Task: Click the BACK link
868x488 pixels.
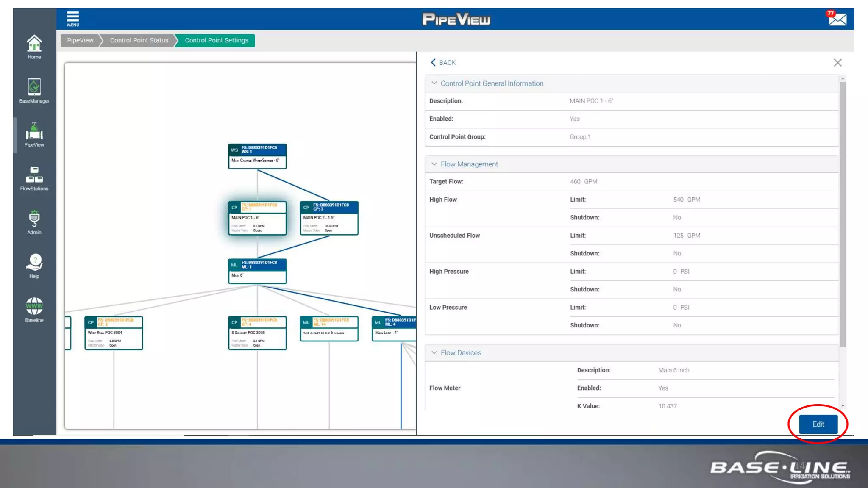Action: tap(443, 63)
